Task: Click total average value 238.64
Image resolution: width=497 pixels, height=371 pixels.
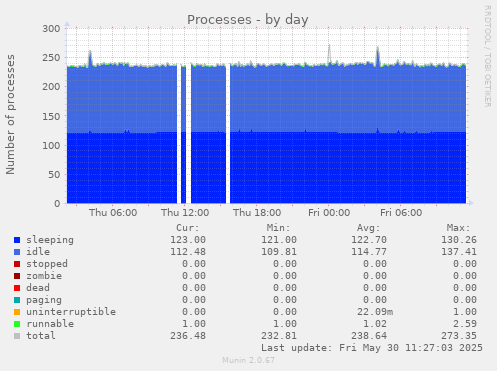Action: 369,336
